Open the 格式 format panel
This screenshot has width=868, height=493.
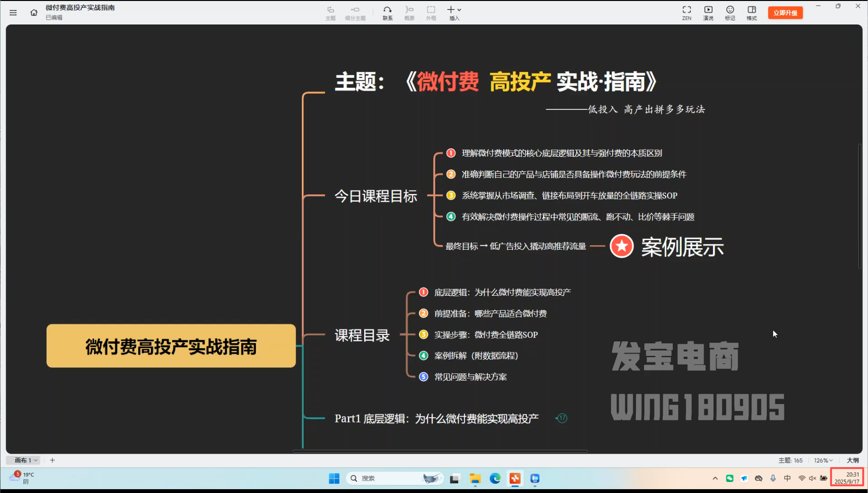(x=751, y=12)
